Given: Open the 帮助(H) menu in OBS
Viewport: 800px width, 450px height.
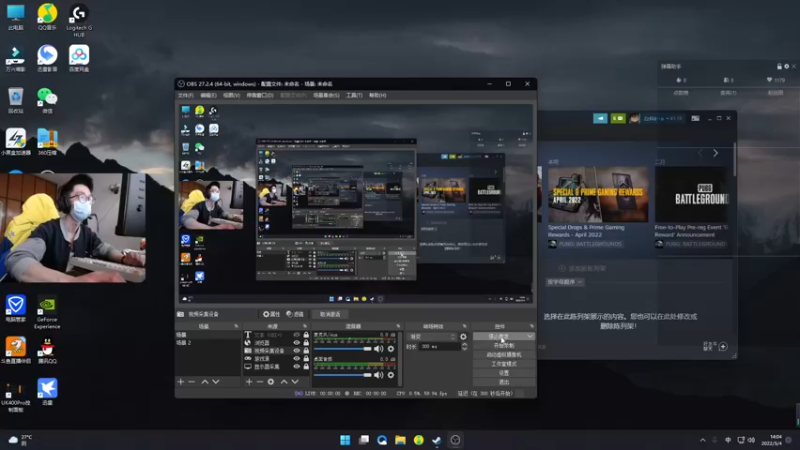Looking at the screenshot, I should coord(378,95).
